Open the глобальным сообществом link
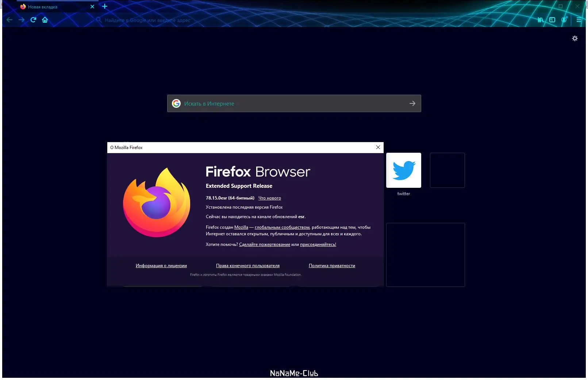The height and width of the screenshot is (380, 588). (x=282, y=227)
